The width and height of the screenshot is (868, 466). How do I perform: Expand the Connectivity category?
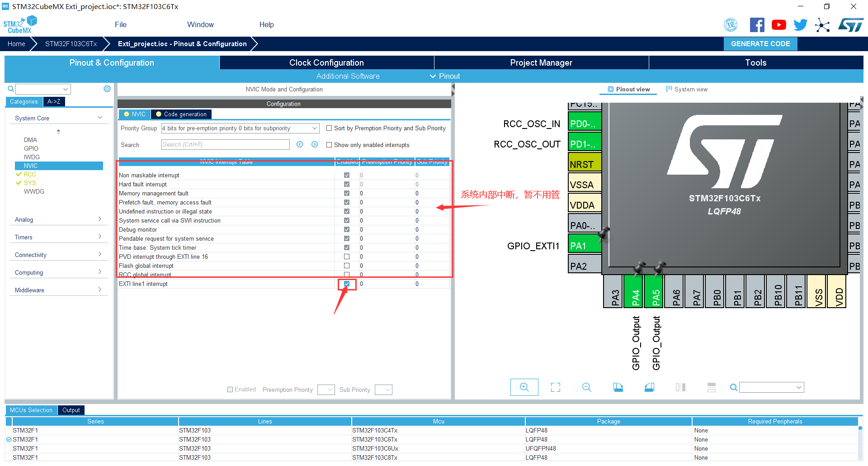click(58, 255)
